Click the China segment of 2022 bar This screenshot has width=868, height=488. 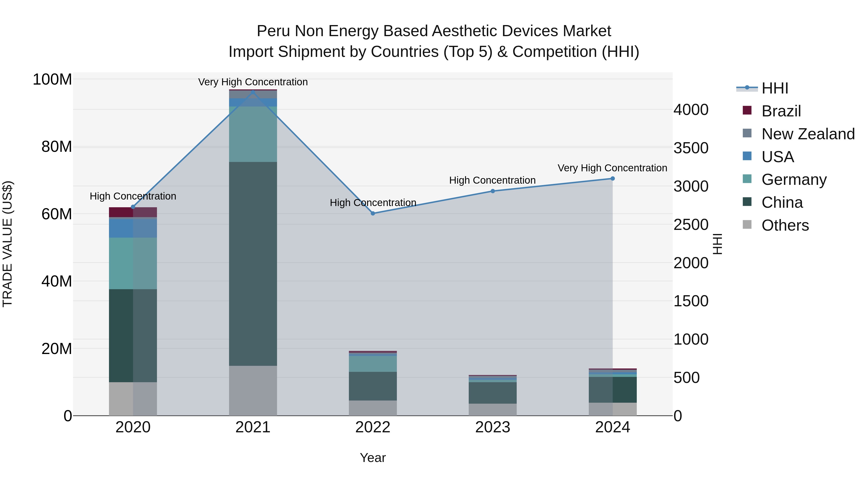(373, 386)
